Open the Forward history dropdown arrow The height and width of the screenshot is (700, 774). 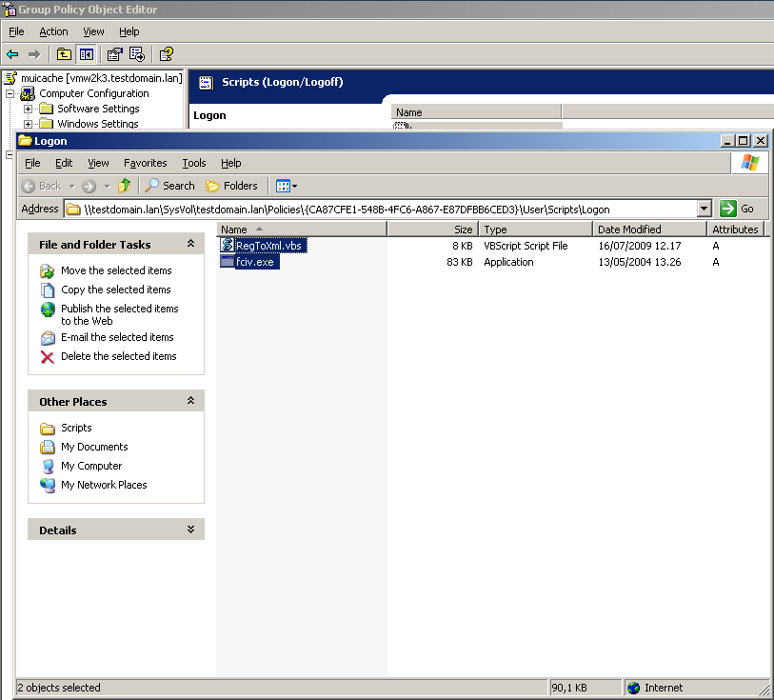tap(108, 187)
